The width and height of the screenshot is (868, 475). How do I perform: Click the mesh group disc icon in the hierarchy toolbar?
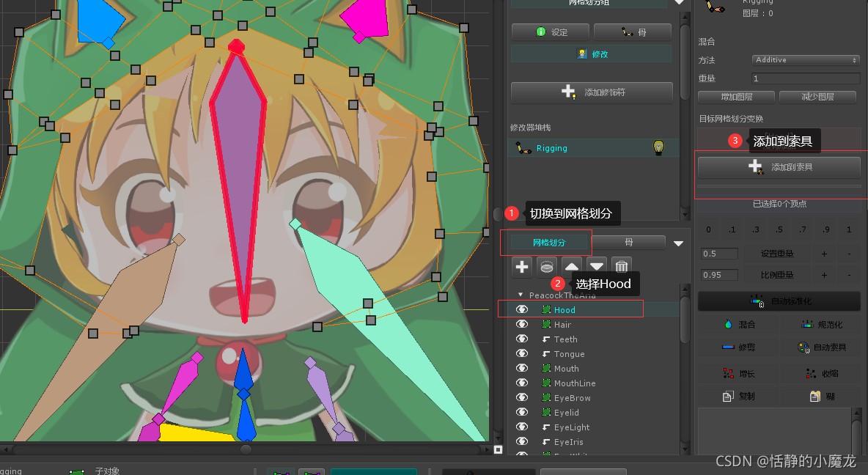point(546,267)
